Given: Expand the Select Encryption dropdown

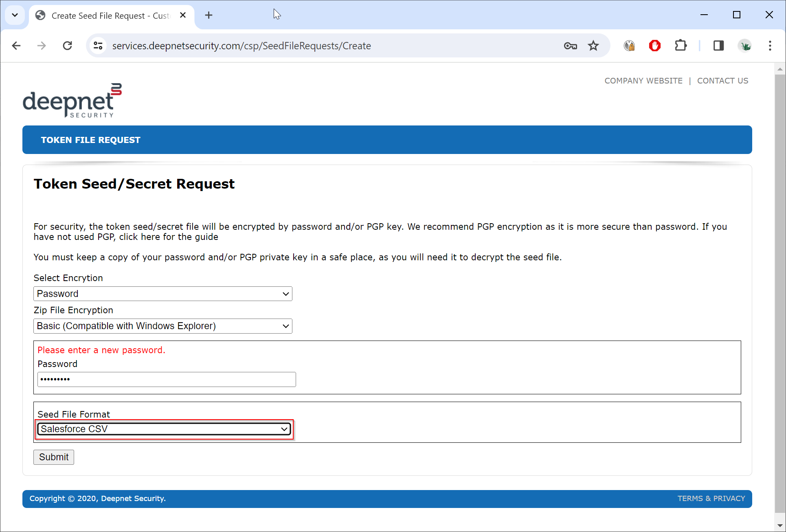Looking at the screenshot, I should [163, 294].
